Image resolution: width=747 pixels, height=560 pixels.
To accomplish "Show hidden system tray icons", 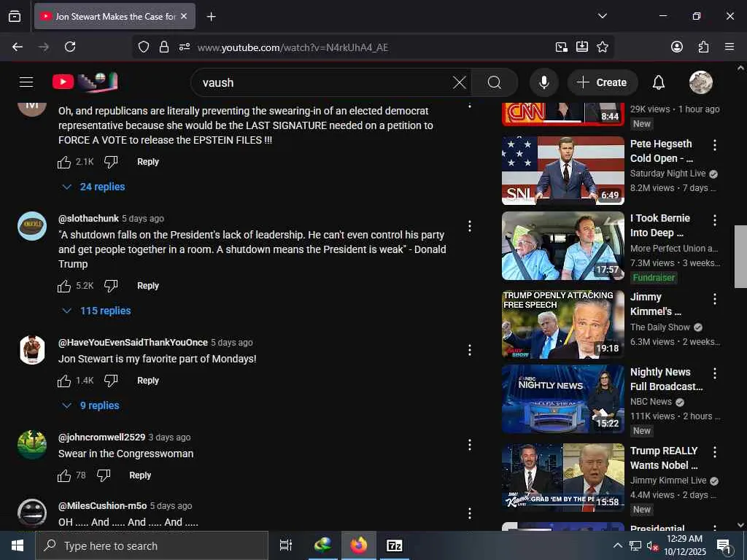I will pyautogui.click(x=617, y=545).
